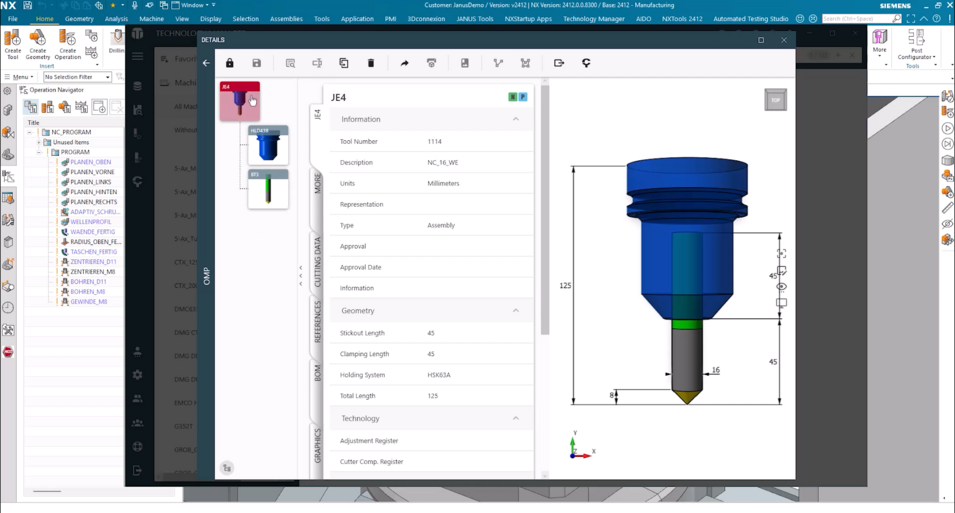Select Geometry View in Operation Navigator
955x513 pixels.
65,108
